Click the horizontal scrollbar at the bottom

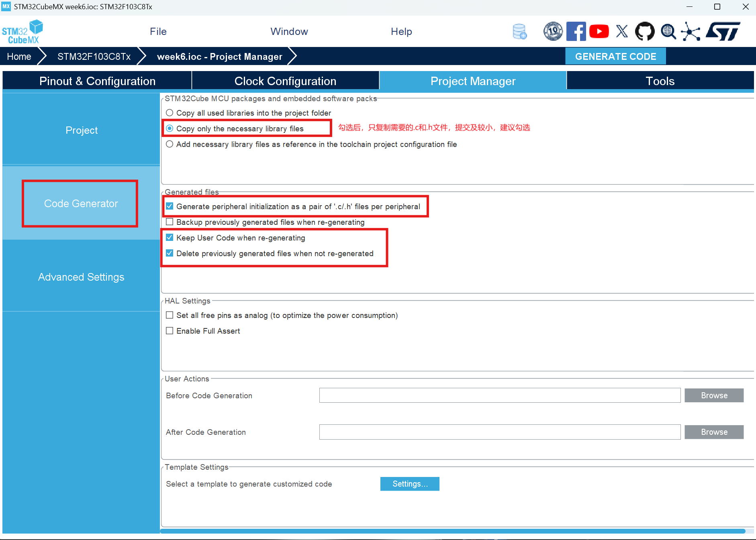[453, 531]
